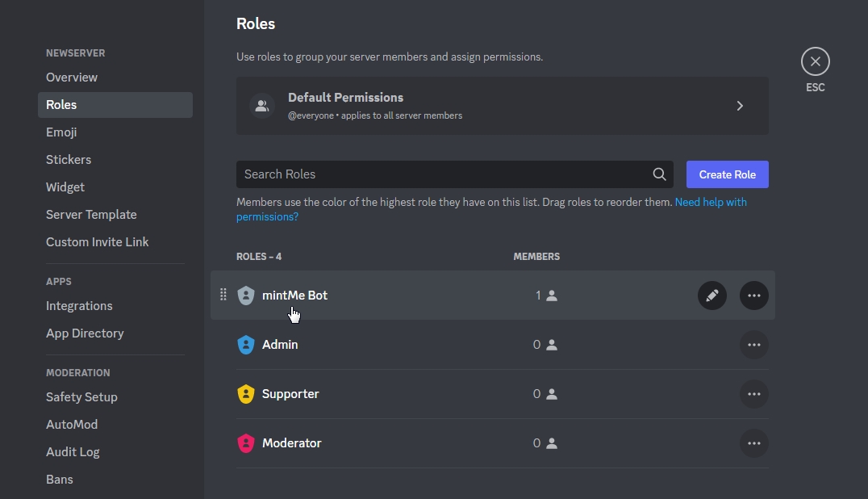Open the more options menu for Admin role
This screenshot has width=868, height=499.
point(754,345)
